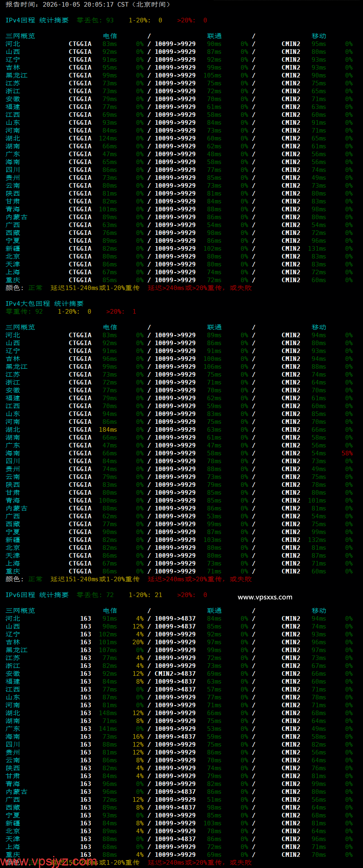Select the 106ms 联通 latency for 黑龙江

[212, 367]
